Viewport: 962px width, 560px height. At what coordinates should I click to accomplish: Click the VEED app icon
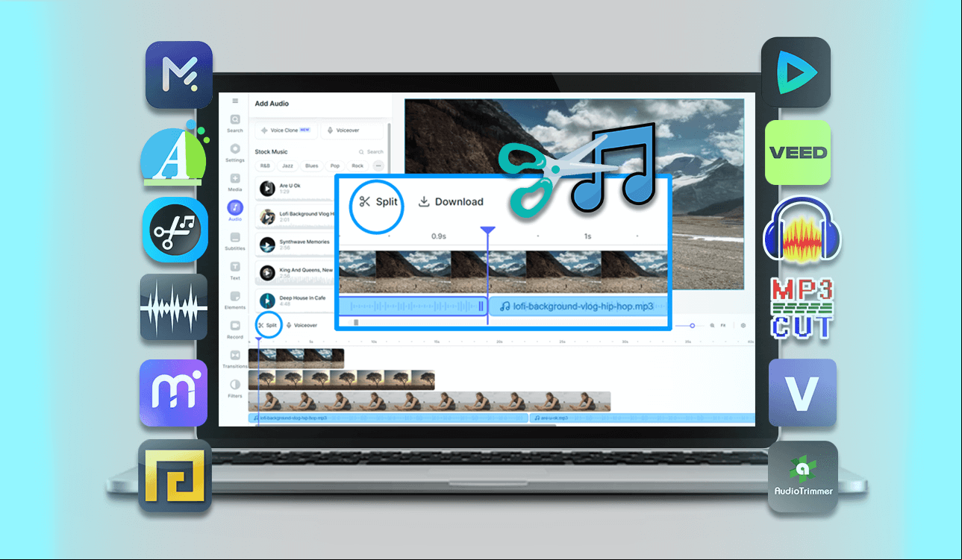(798, 152)
